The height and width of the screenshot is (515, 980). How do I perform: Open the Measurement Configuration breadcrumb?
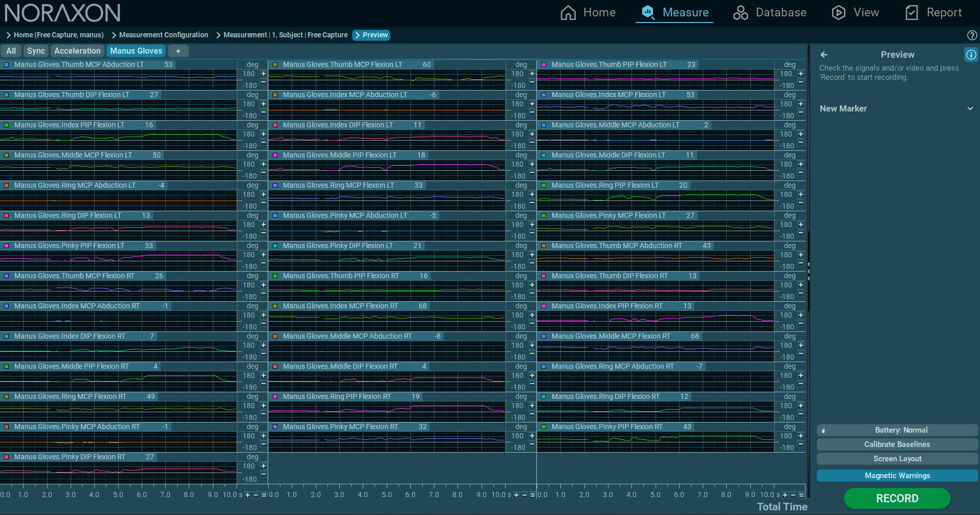click(163, 35)
